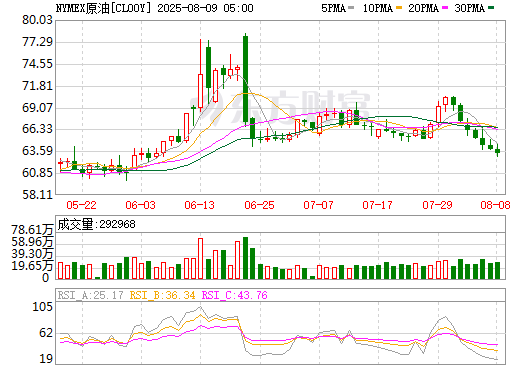Click the 71.81 price axis label
The height and width of the screenshot is (365, 520).
37,86
